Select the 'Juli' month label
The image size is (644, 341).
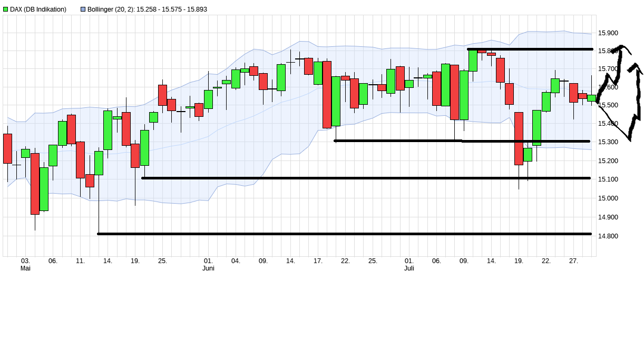click(x=409, y=268)
